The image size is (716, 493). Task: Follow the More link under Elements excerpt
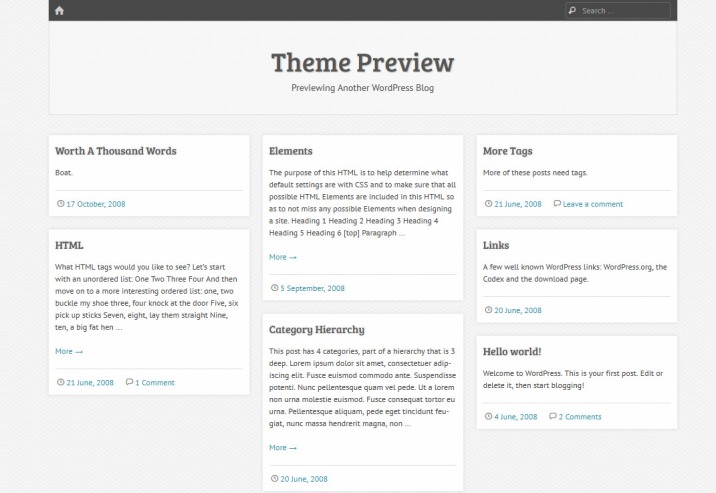(283, 257)
